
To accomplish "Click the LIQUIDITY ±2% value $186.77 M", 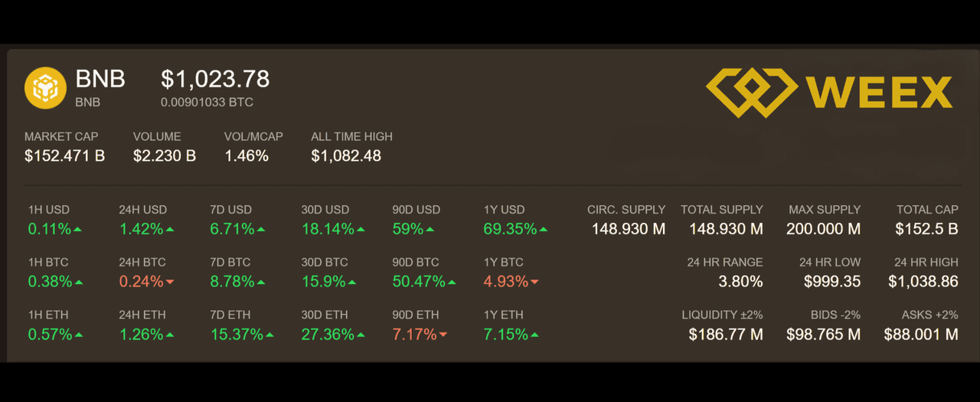I will (x=726, y=335).
